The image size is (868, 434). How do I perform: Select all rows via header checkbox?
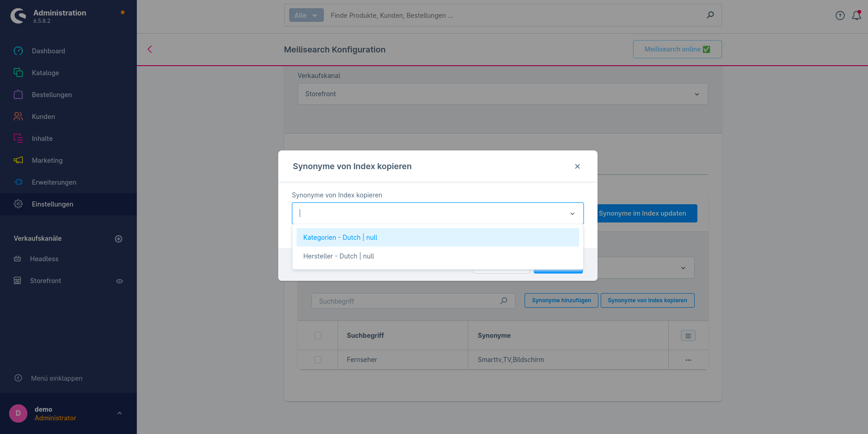click(x=318, y=336)
